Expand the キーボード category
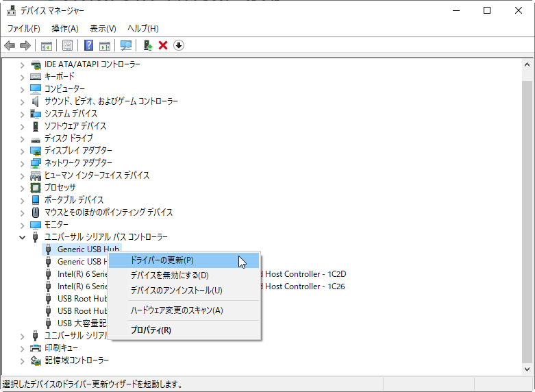The height and width of the screenshot is (392, 535). [22, 77]
